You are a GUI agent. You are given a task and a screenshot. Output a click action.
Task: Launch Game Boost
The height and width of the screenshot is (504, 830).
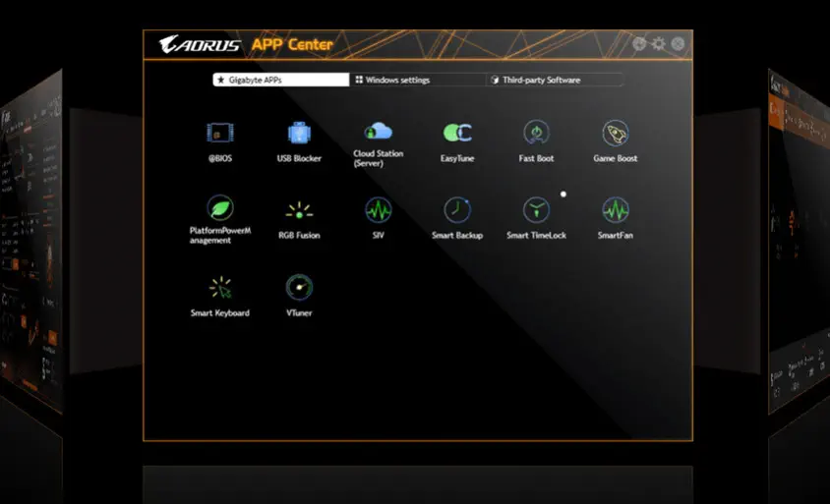tap(615, 134)
